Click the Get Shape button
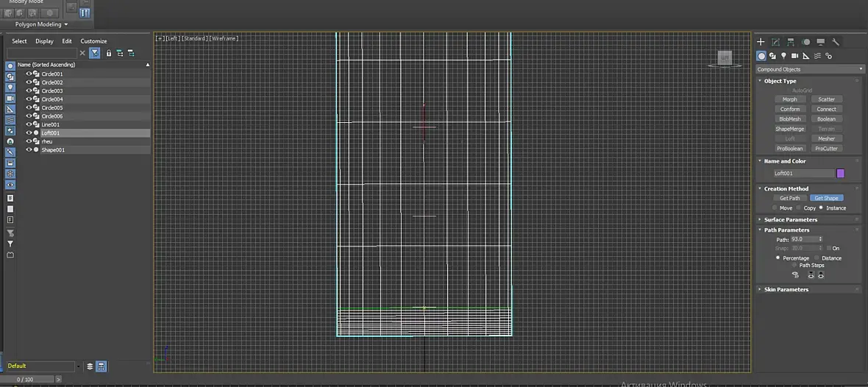 click(827, 198)
